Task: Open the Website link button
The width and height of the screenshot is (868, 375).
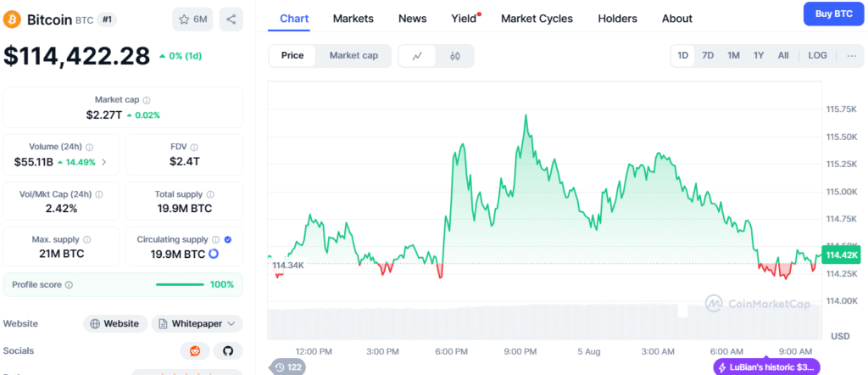Action: 115,323
